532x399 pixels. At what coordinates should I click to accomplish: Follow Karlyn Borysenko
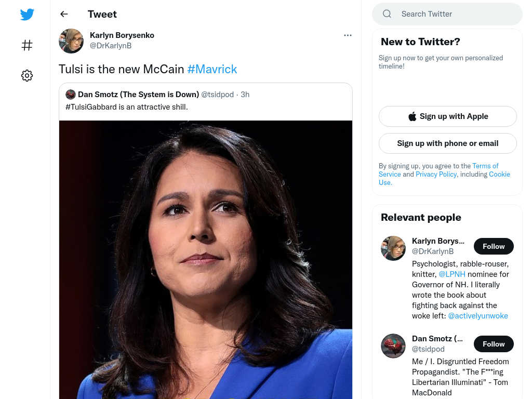tap(494, 246)
